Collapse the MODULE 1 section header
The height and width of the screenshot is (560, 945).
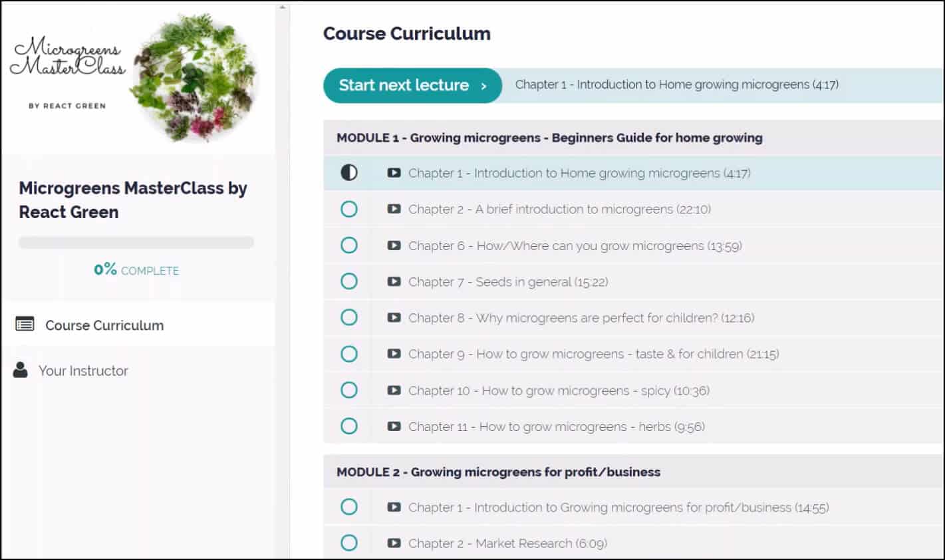(x=634, y=138)
